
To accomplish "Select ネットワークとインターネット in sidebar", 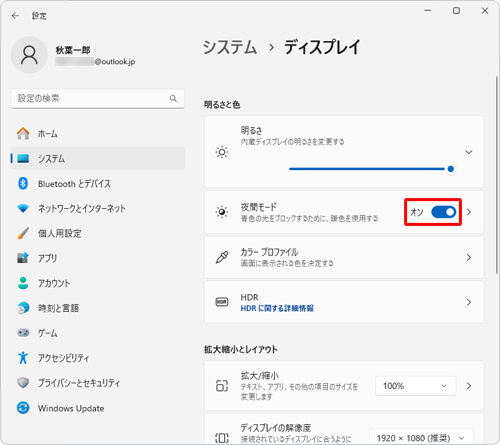I will 98,208.
